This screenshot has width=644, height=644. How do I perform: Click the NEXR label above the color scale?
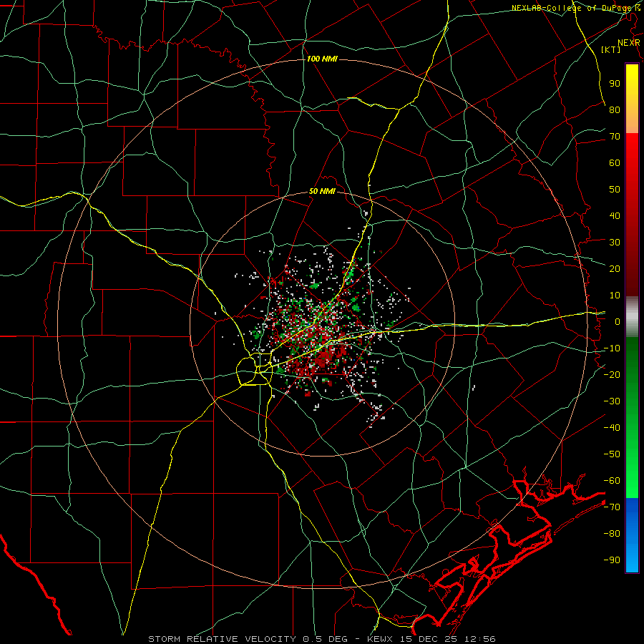pyautogui.click(x=629, y=43)
